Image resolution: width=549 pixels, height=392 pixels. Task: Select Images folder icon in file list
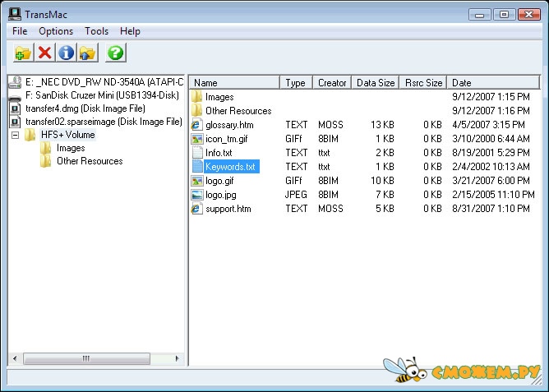coord(196,97)
